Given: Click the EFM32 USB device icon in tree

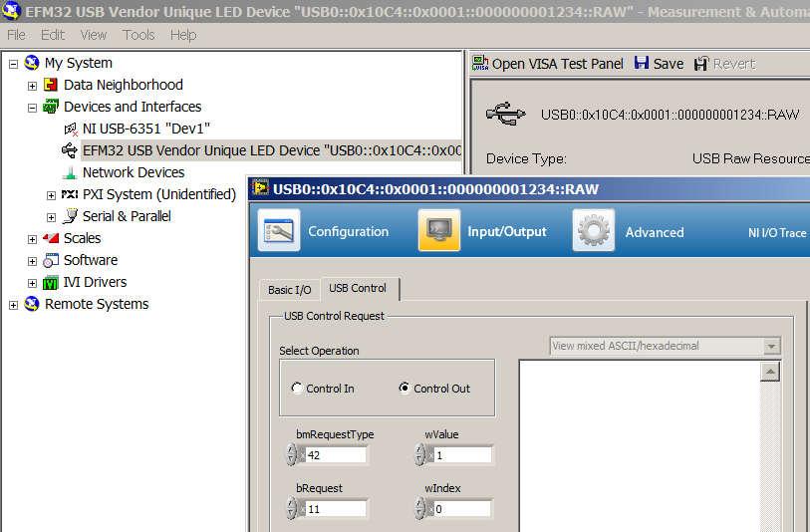Looking at the screenshot, I should point(69,150).
